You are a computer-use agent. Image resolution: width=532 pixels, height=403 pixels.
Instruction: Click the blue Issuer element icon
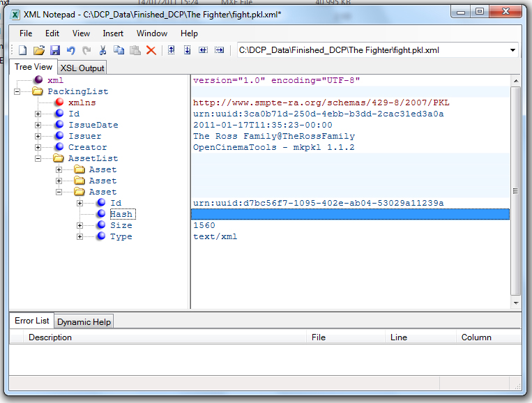(60, 135)
